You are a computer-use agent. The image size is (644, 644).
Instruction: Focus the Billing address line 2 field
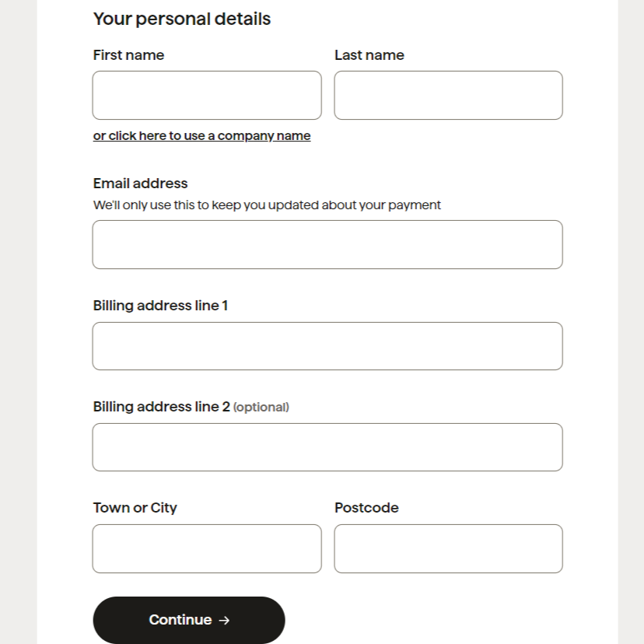pos(327,447)
